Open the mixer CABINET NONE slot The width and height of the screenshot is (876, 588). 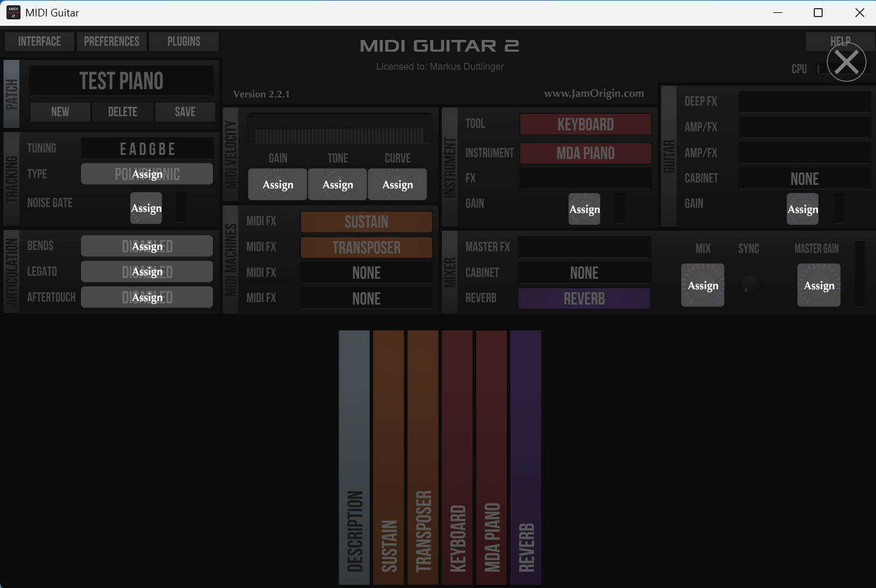(x=584, y=273)
